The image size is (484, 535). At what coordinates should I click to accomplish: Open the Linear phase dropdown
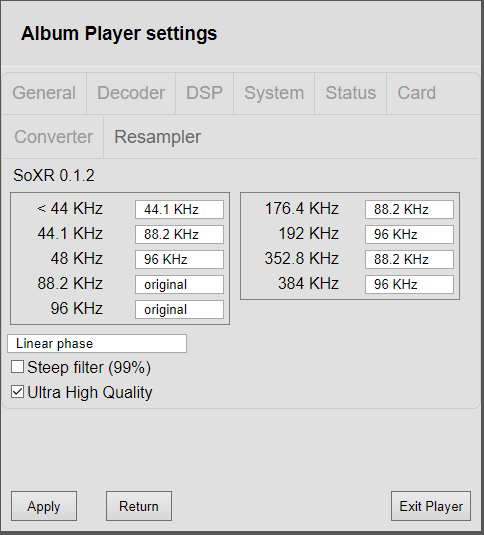click(97, 343)
